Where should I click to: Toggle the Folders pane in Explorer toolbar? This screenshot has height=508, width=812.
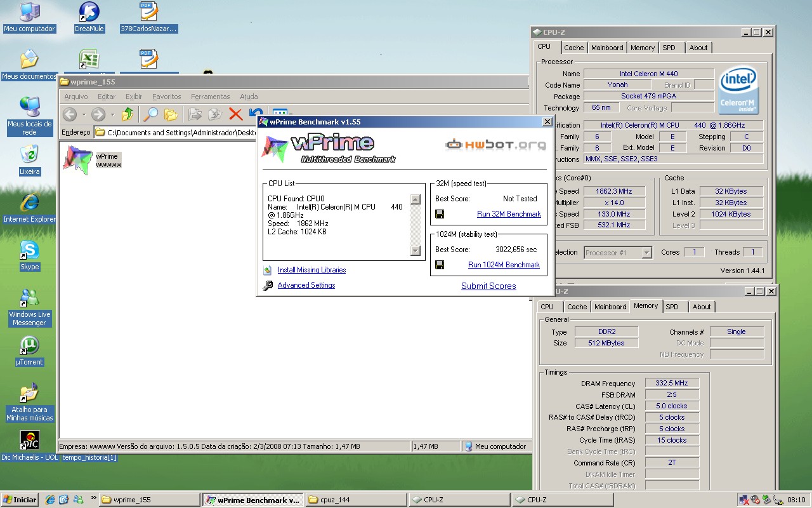coord(171,114)
